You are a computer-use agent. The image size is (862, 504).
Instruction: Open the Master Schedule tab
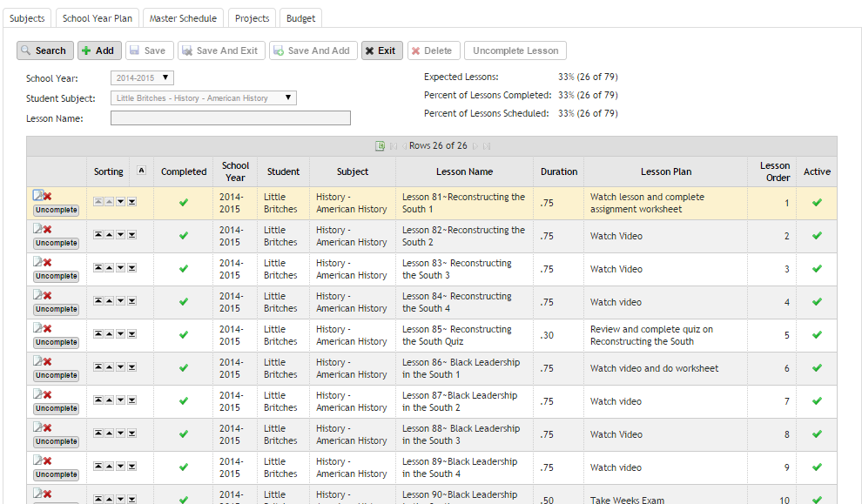183,18
